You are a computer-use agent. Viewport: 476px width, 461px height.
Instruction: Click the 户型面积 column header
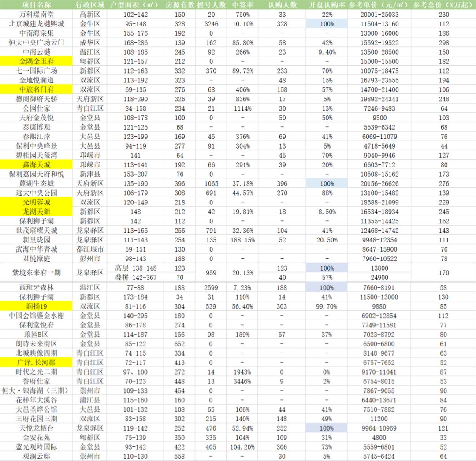[135, 5]
